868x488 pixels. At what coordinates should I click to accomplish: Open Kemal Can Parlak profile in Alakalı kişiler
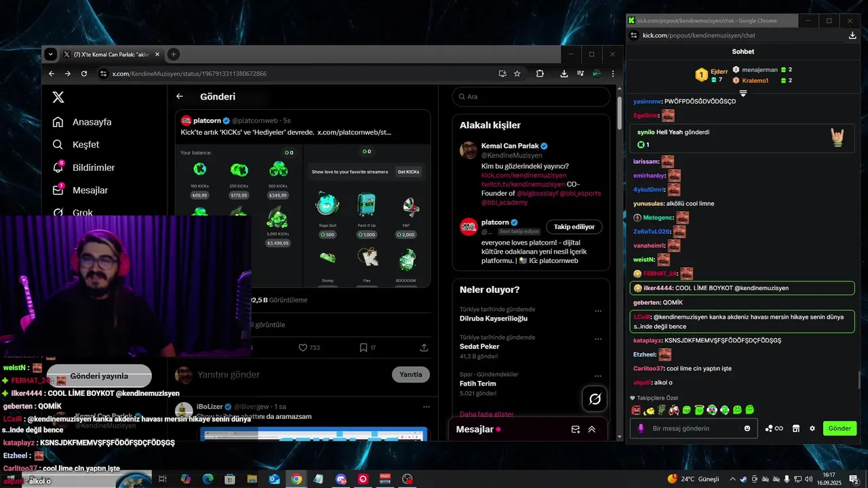pyautogui.click(x=509, y=146)
